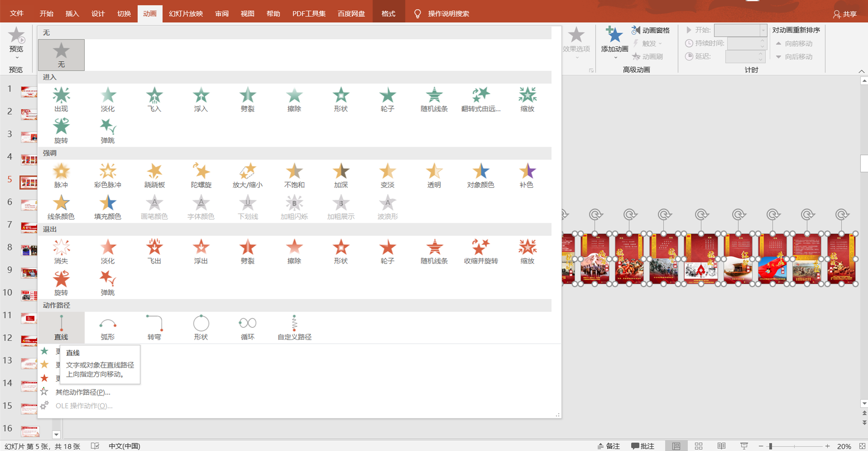
Task: Apply the 弧形 motion path
Action: 108,328
